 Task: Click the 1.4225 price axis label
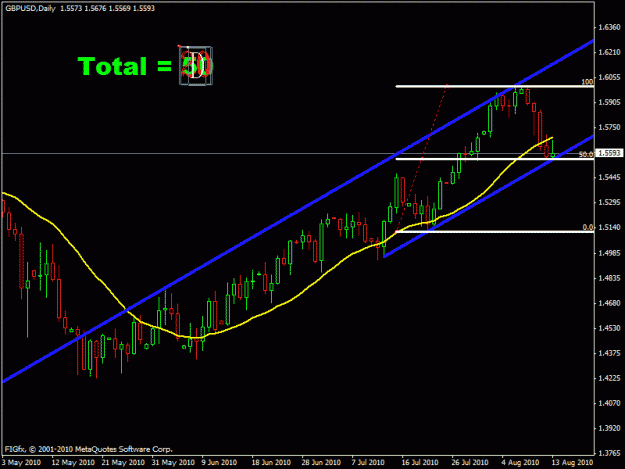[x=610, y=378]
